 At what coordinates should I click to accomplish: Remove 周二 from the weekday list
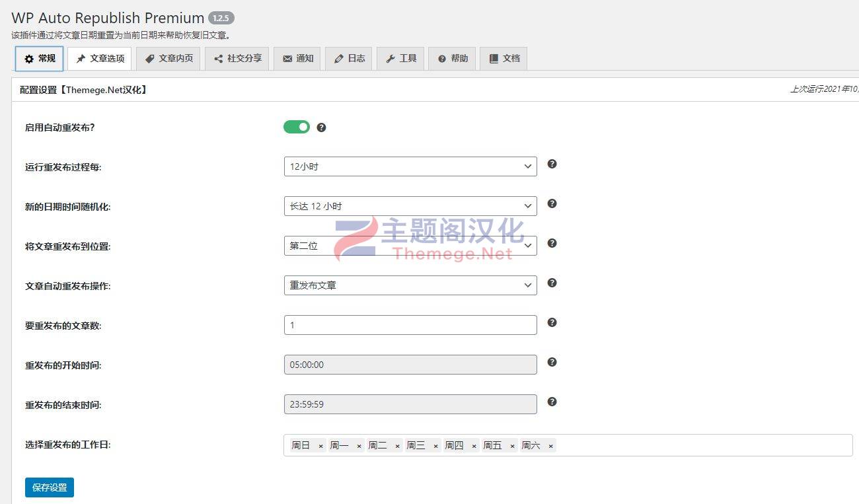point(397,446)
